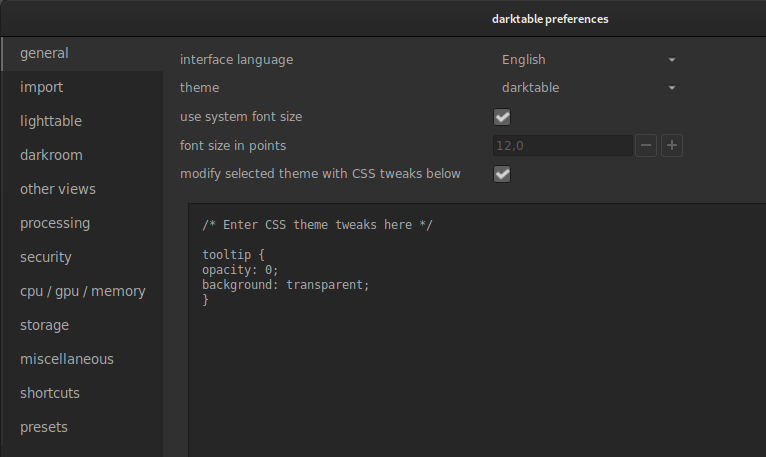Viewport: 766px width, 457px height.
Task: Expand the theme dropdown set to darktable
Action: coord(588,88)
